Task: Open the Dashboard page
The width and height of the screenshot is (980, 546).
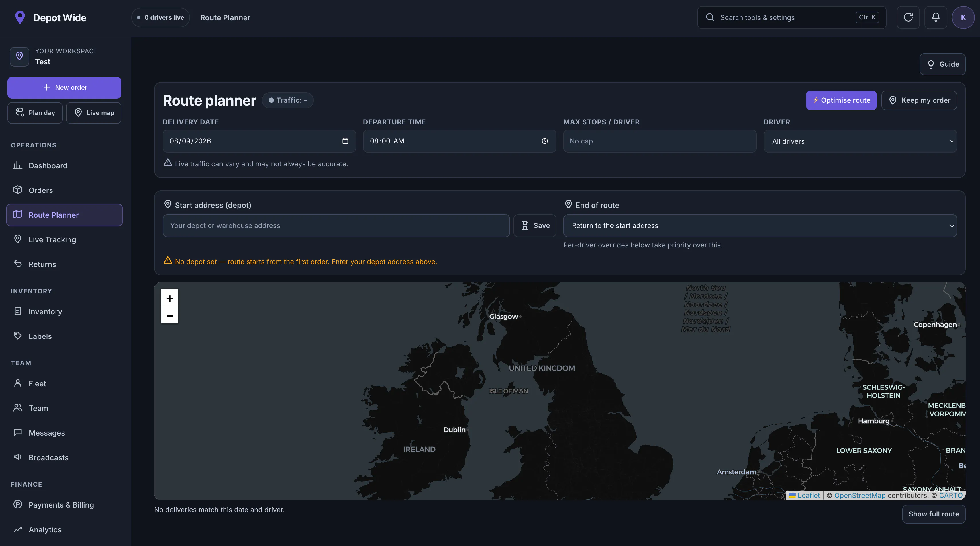Action: (x=64, y=166)
